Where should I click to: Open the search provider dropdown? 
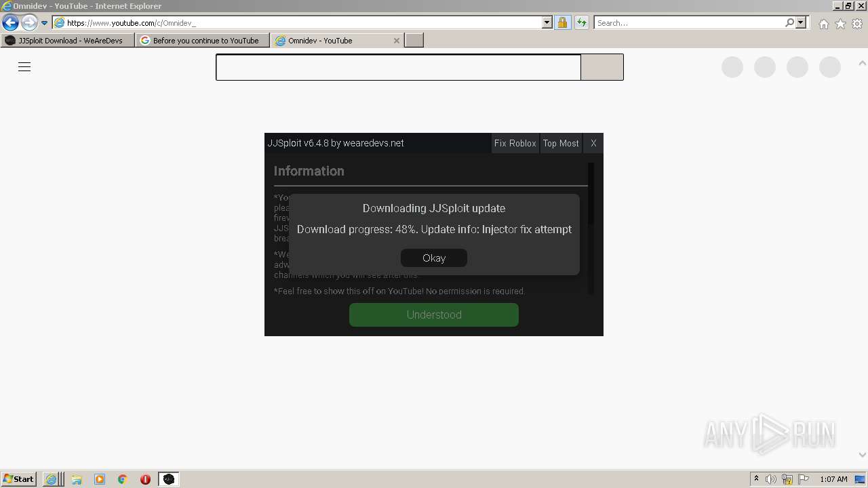(801, 22)
